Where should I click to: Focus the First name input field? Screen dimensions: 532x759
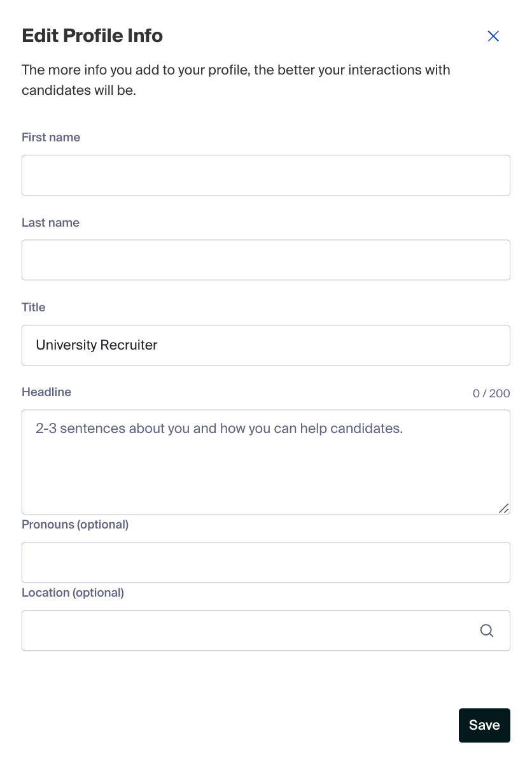pos(266,175)
